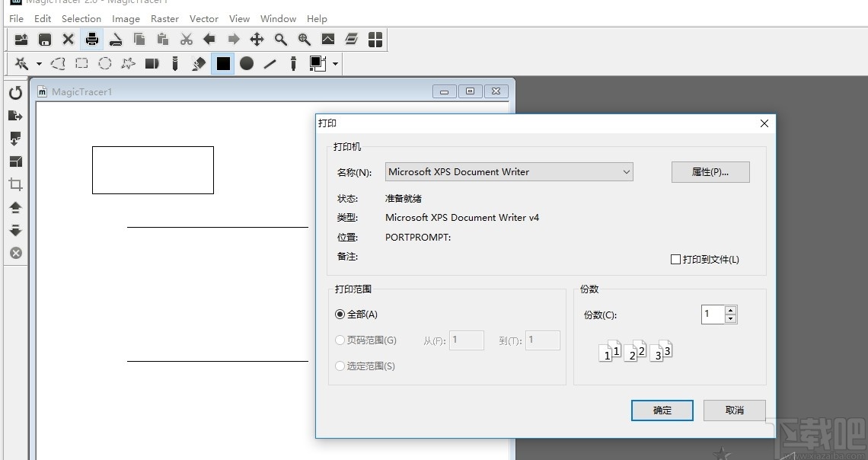Select the filled Rectangle shape tool
This screenshot has width=868, height=460.
[223, 64]
